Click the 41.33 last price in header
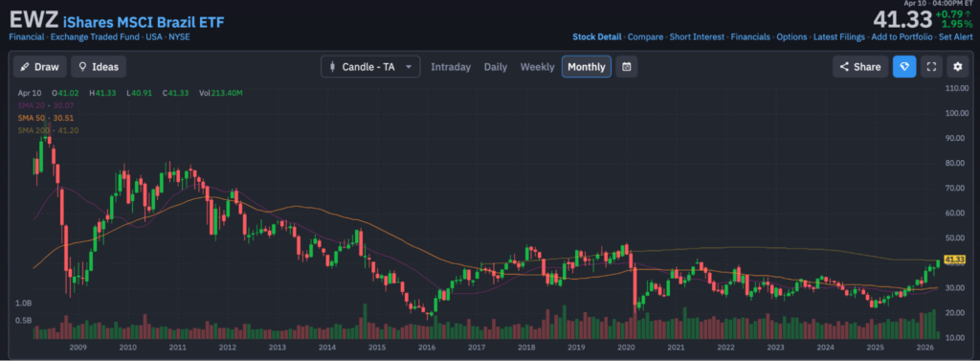980x361 pixels. (x=902, y=20)
